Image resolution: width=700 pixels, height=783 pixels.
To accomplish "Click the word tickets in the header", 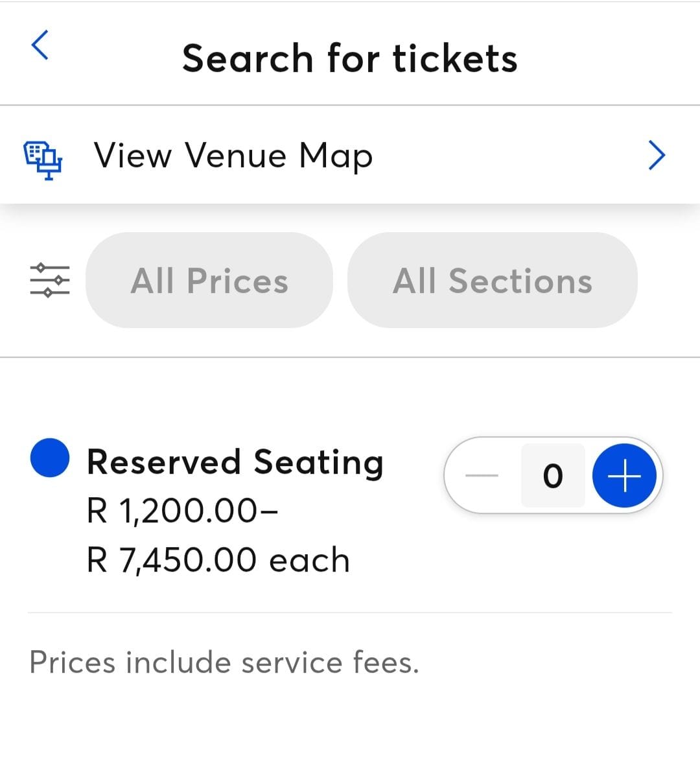I will click(454, 58).
